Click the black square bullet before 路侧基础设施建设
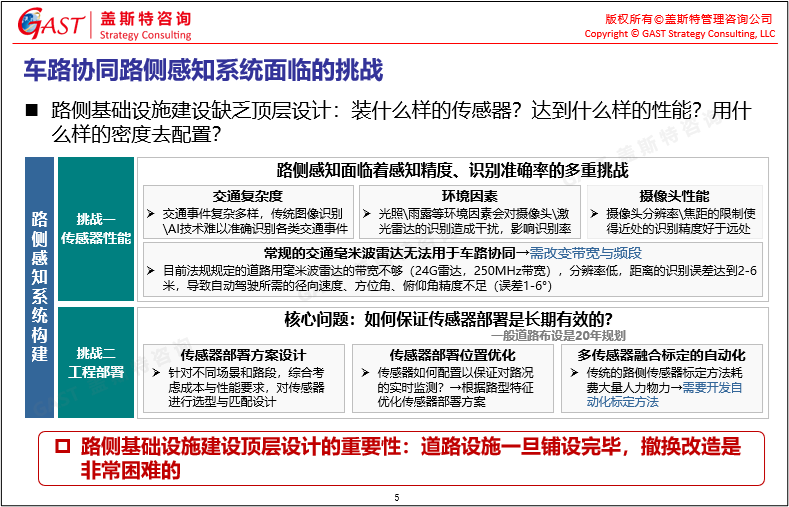The height and width of the screenshot is (507, 789). coord(30,110)
